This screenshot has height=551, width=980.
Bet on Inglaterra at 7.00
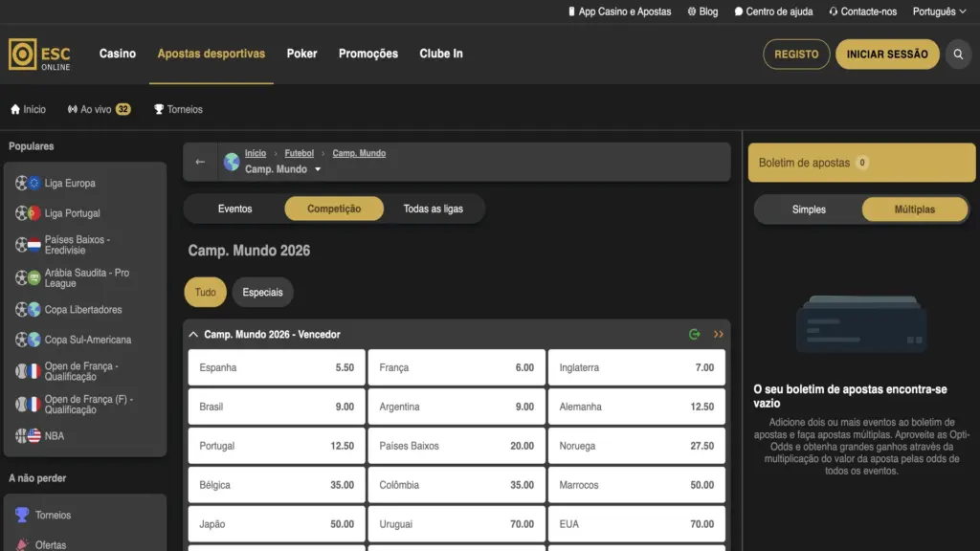(636, 367)
